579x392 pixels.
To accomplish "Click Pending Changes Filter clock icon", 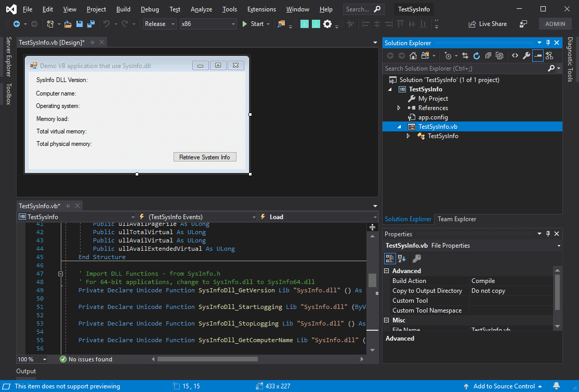I will (448, 56).
